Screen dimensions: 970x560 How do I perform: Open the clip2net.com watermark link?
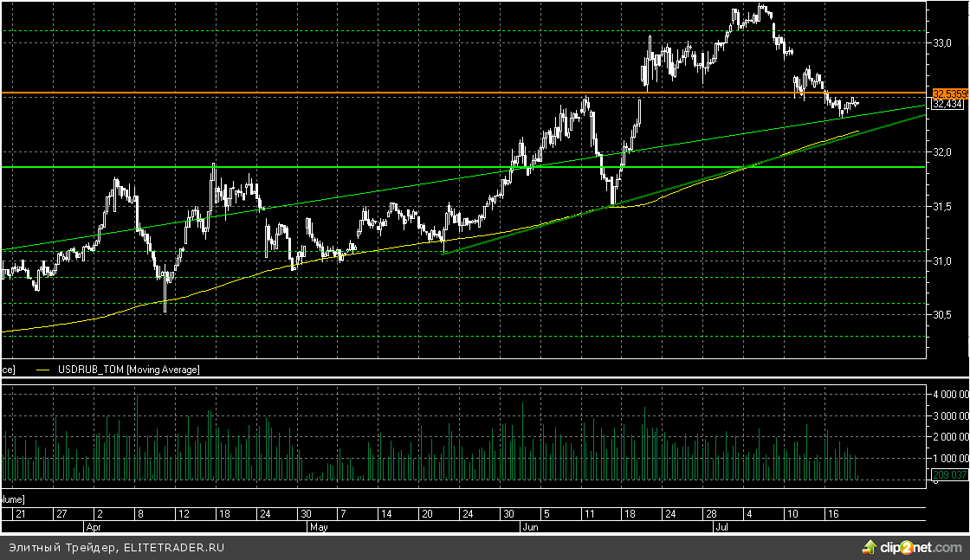920,547
